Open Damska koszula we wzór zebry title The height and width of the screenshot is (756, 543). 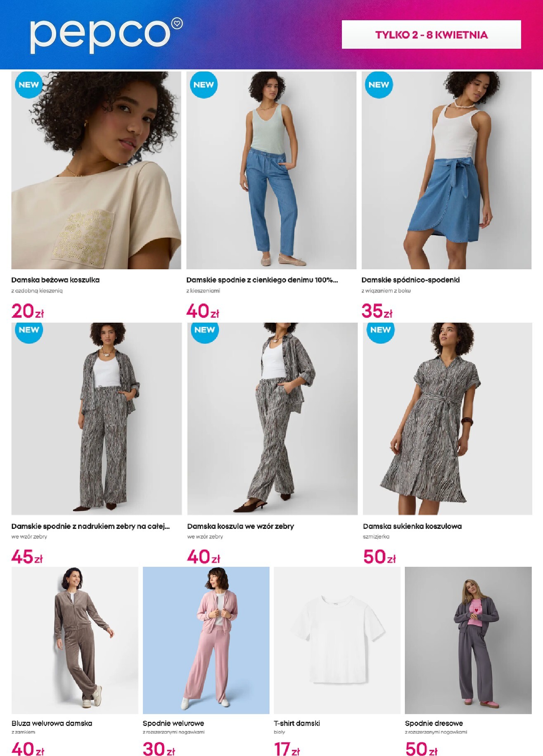[x=240, y=526]
